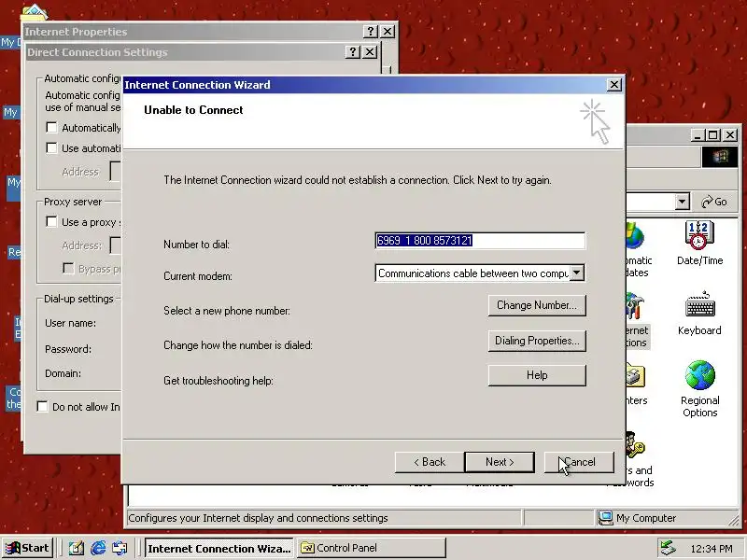Viewport: 747px width, 560px height.
Task: Click the Internet Options icon
Action: point(637,319)
